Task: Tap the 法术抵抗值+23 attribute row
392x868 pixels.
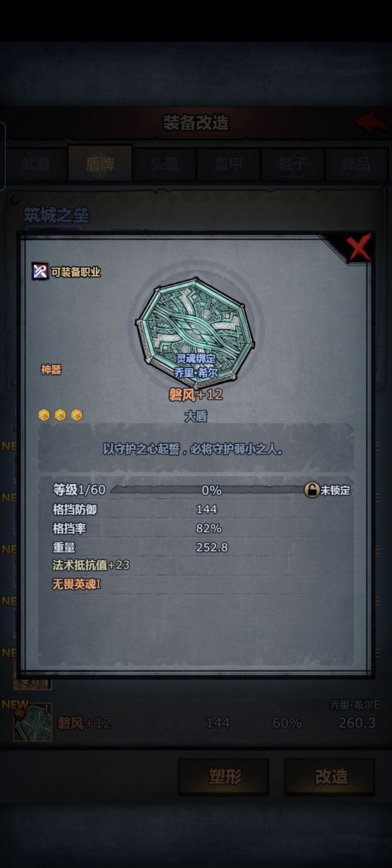Action: click(196, 565)
